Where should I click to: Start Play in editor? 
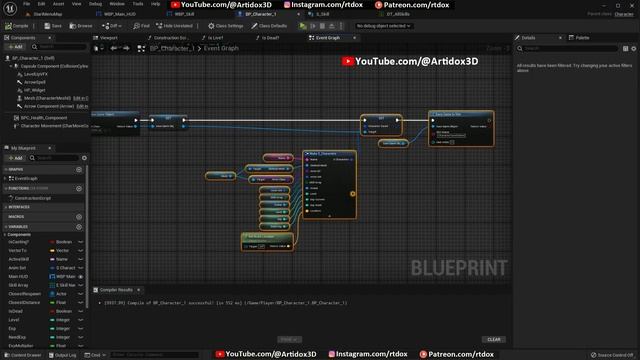303,26
